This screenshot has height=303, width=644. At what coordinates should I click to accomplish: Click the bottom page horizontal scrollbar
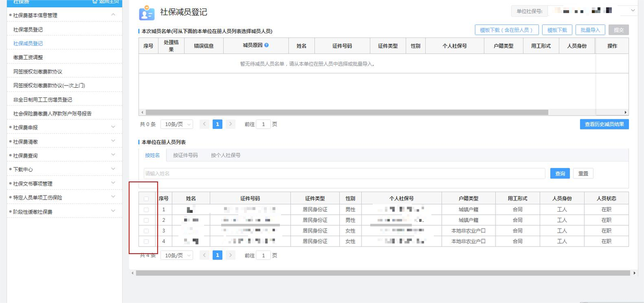click(383, 273)
